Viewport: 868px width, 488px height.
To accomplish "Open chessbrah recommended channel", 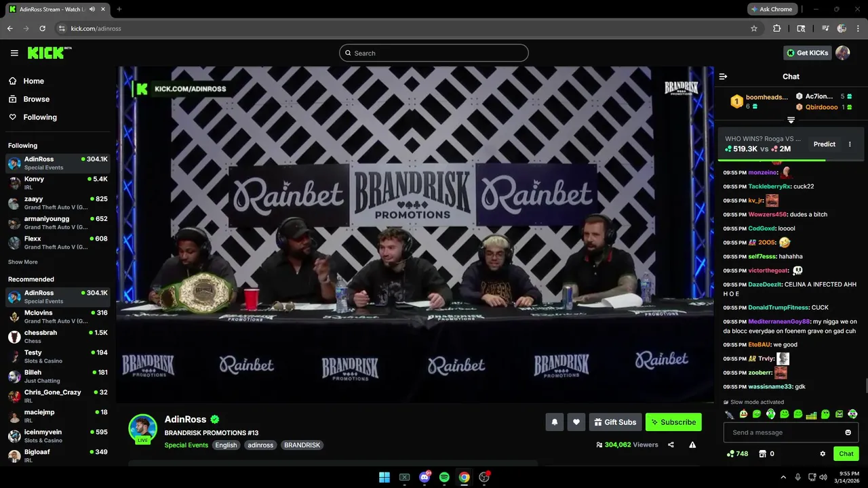I will 58,337.
